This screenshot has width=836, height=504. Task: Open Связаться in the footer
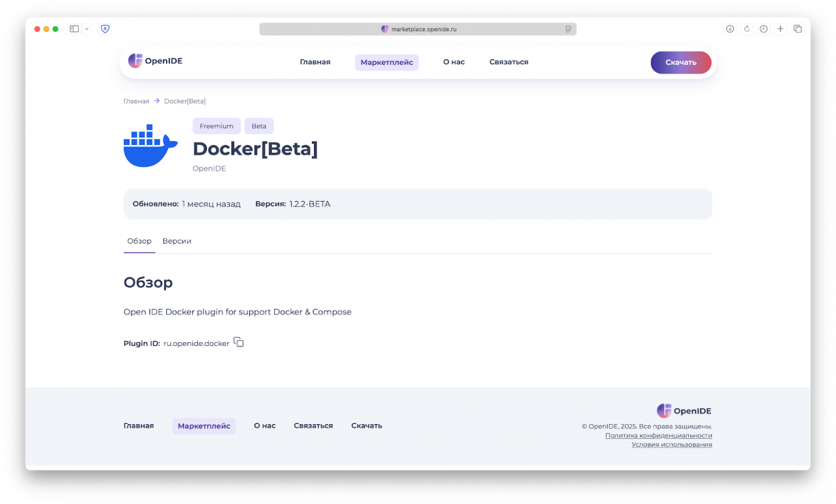313,426
